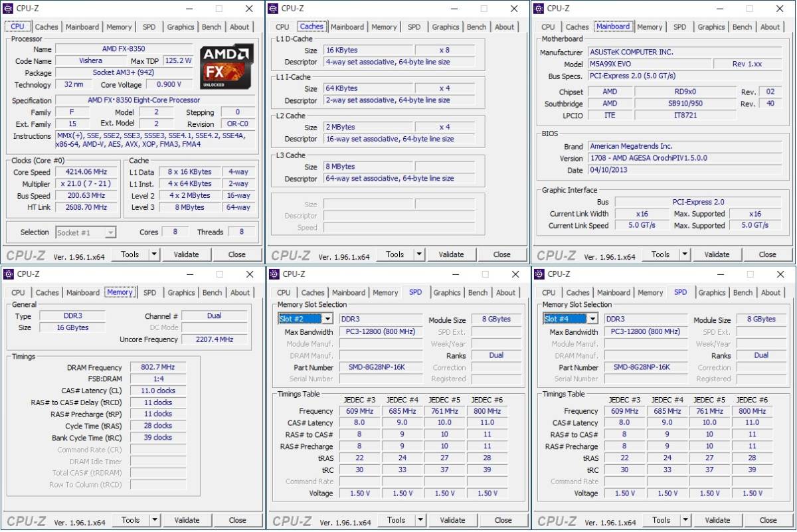
Task: Expand the Slot #2 memory slot dropdown
Action: coord(327,319)
